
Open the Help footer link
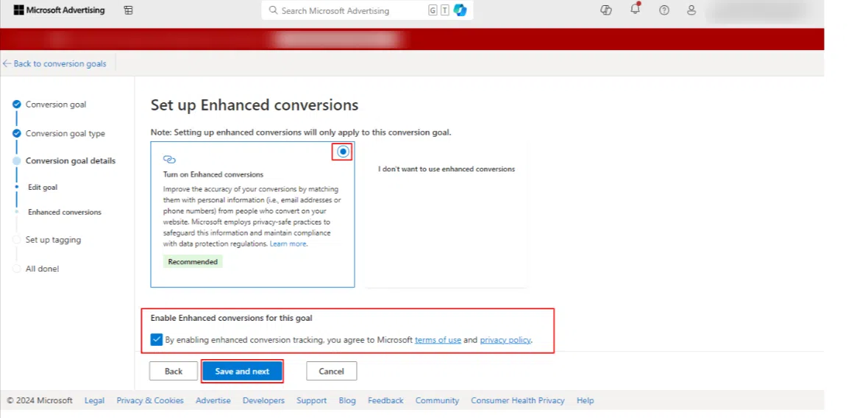point(585,400)
